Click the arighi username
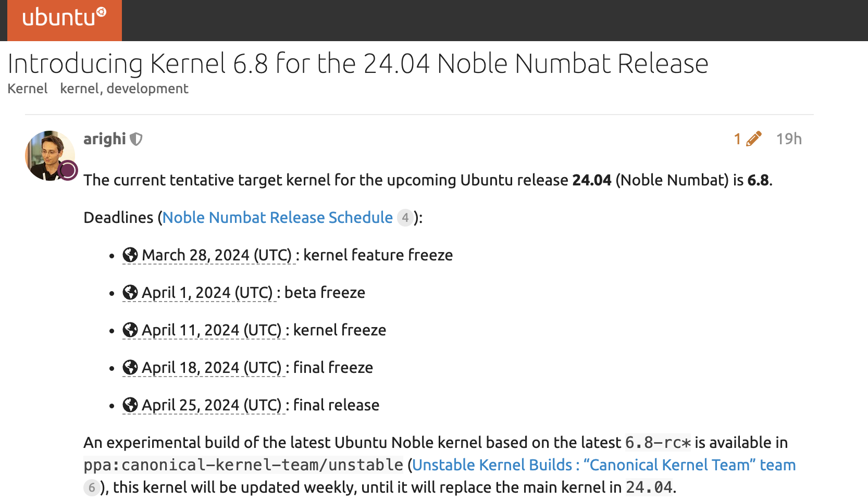 coord(105,139)
